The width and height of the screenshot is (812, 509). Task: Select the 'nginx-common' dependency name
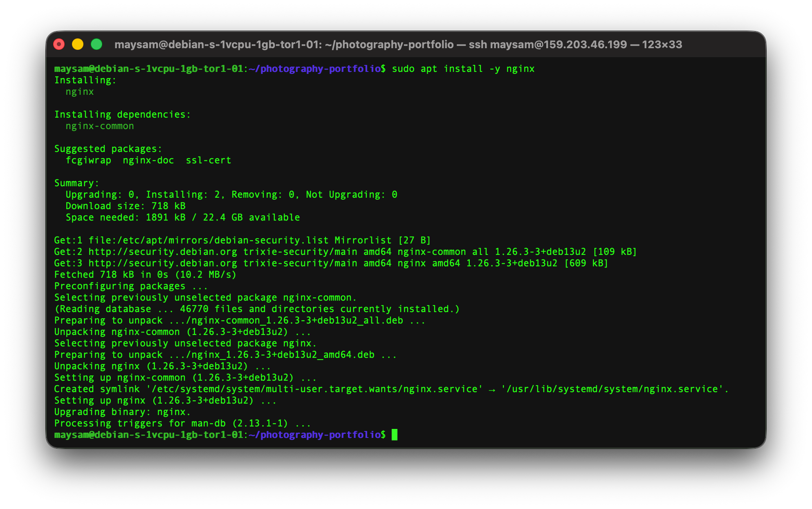pos(100,126)
